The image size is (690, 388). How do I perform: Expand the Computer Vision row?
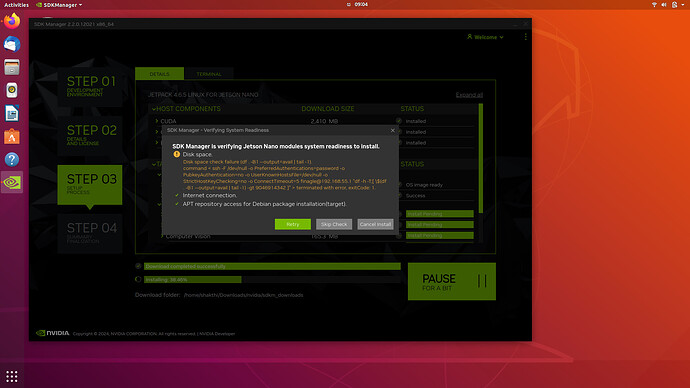[x=162, y=236]
